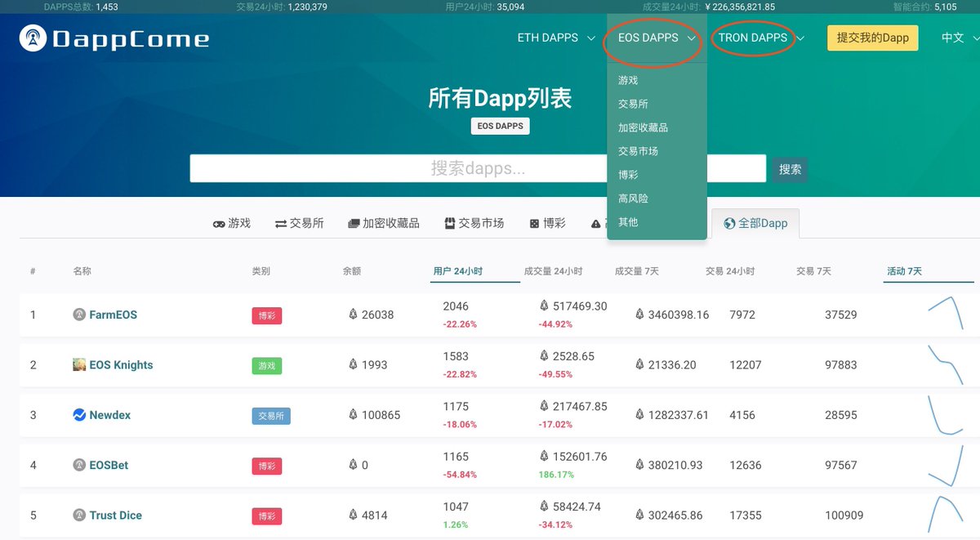Click the EOS Knights app icon
This screenshot has height=540, width=980.
pos(79,364)
